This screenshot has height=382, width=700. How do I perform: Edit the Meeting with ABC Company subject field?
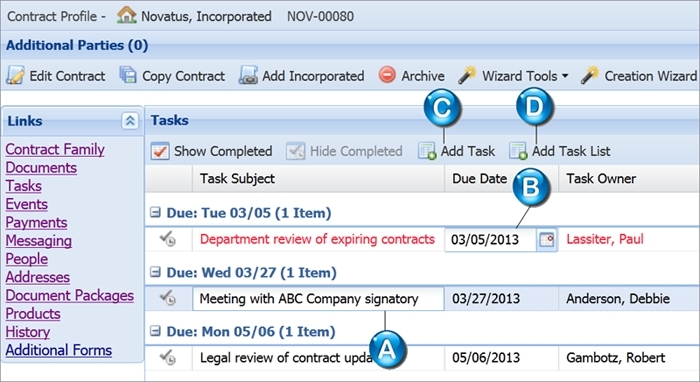(318, 299)
